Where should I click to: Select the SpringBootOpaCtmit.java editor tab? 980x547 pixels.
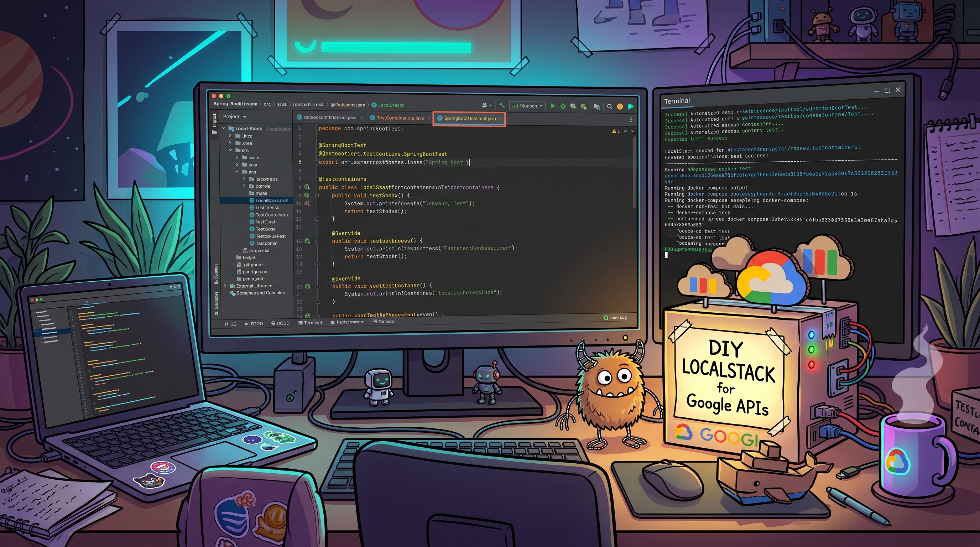pyautogui.click(x=469, y=118)
